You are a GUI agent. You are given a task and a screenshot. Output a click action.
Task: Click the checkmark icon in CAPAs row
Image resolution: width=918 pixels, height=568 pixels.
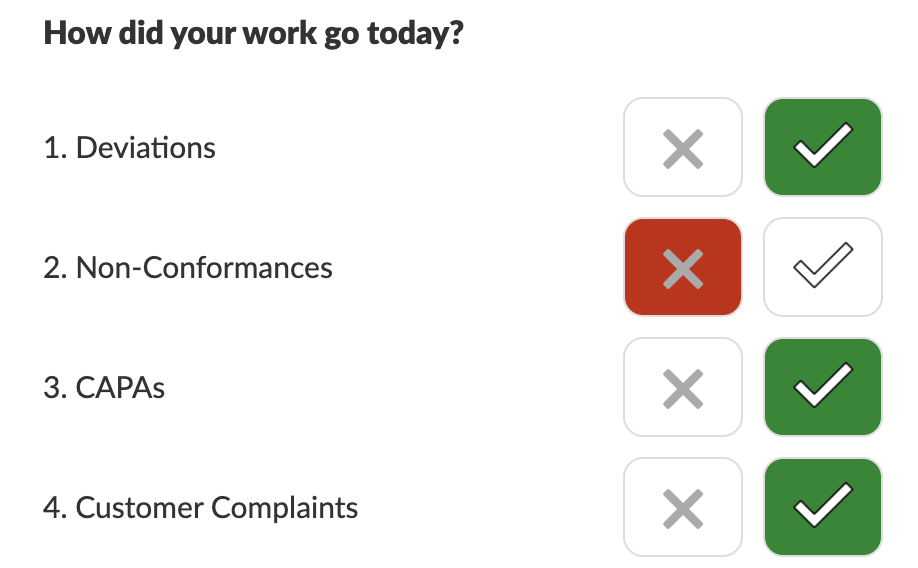click(822, 387)
